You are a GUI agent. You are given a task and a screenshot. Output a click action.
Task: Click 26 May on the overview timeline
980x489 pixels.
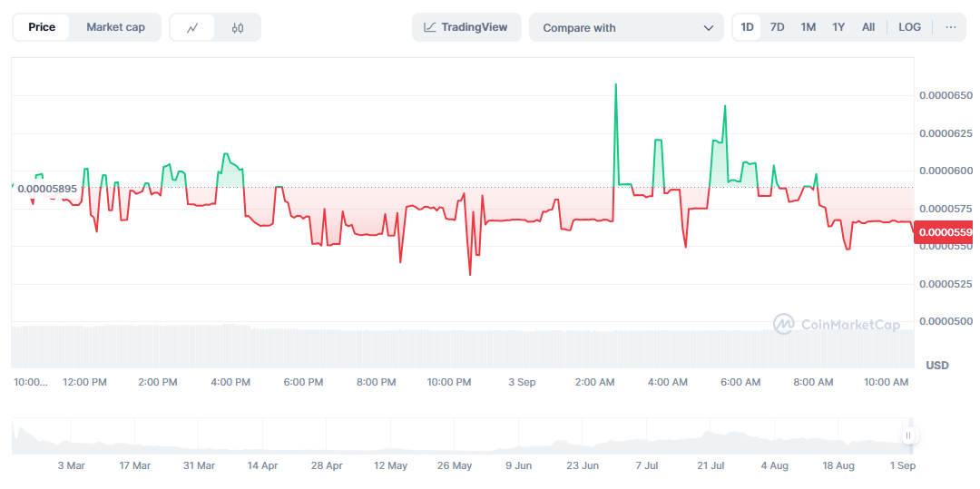coord(455,466)
